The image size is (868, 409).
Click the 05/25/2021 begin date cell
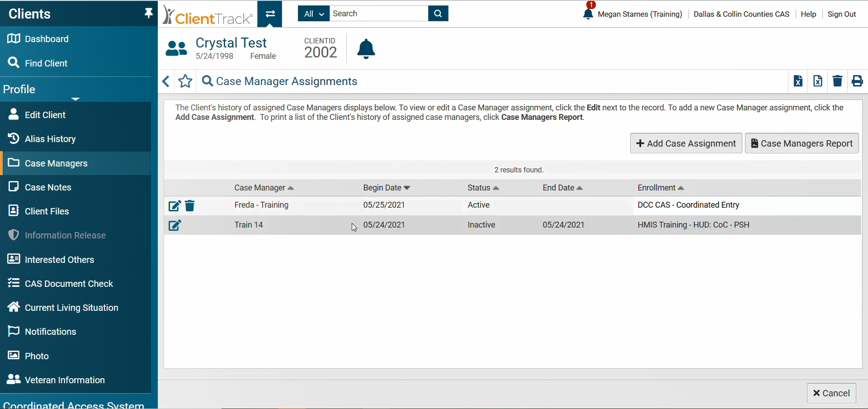[x=384, y=205]
